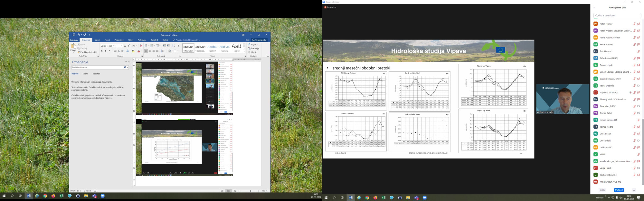Screen dimensions: 644x201
Task: Toggle left text alignment
Action: coord(146,51)
